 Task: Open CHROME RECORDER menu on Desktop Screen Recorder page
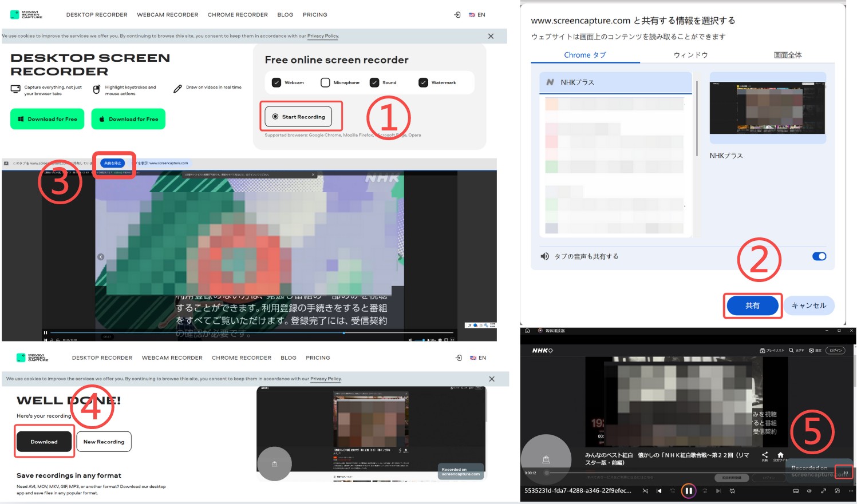238,15
